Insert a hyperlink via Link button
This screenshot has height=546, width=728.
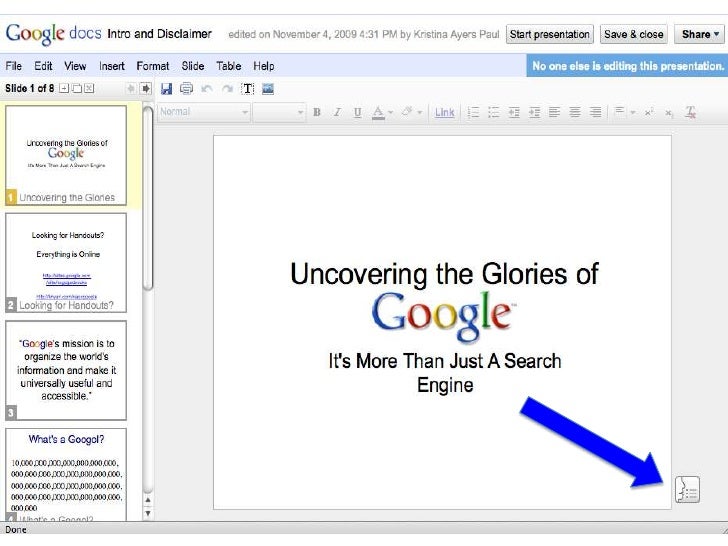tap(444, 112)
